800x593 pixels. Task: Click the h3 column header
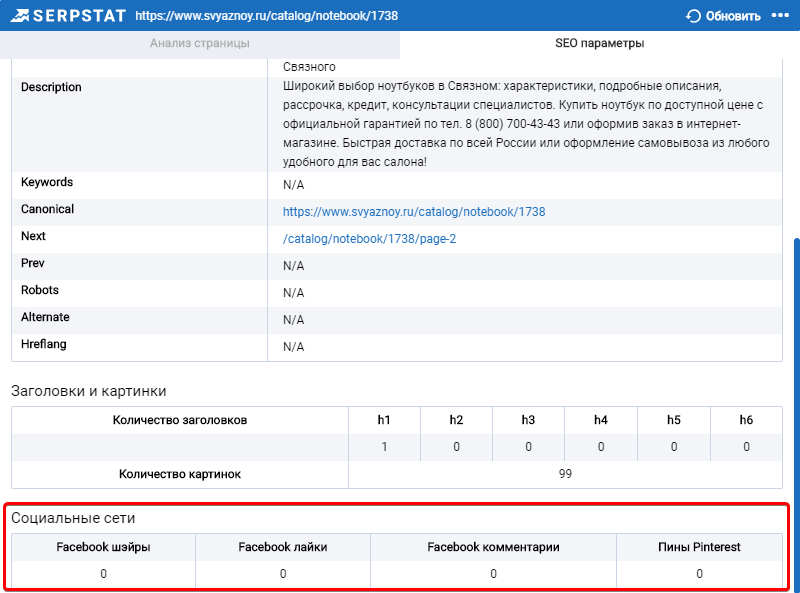(x=528, y=421)
